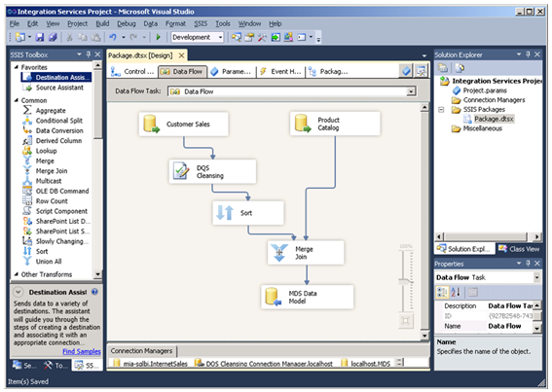Click the canvas zoom slider handle
Image resolution: width=552 pixels, height=392 pixels.
click(406, 281)
